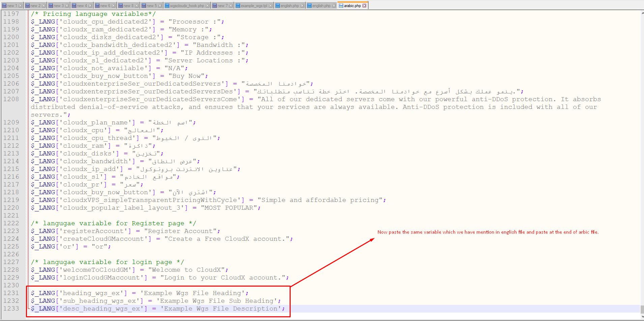Click the disk icon on wgscloudx_hook.php tab
The width and height of the screenshot is (644, 321).
[167, 6]
